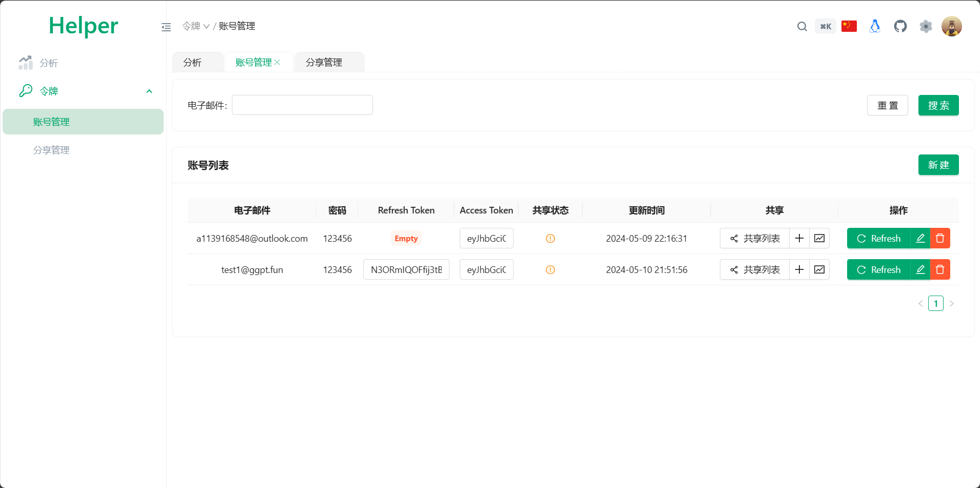Click the 新建 button
The image size is (980, 488).
(x=938, y=165)
